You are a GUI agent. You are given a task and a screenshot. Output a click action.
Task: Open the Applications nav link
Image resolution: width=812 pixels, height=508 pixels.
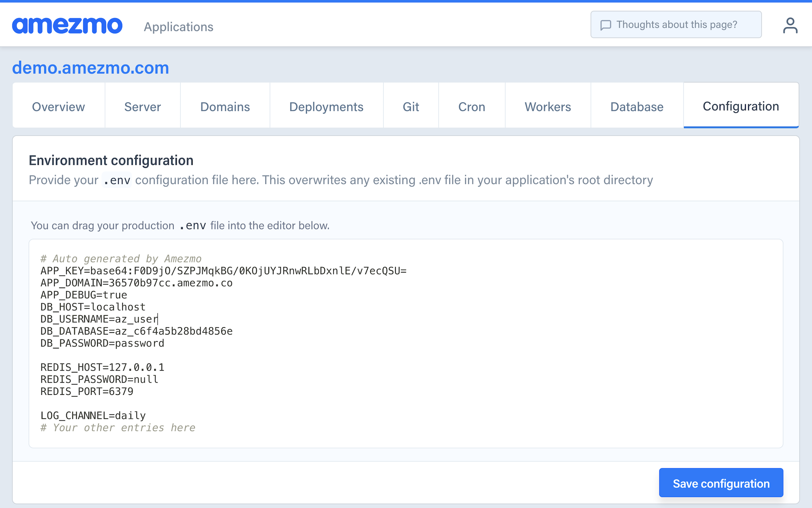pos(178,27)
